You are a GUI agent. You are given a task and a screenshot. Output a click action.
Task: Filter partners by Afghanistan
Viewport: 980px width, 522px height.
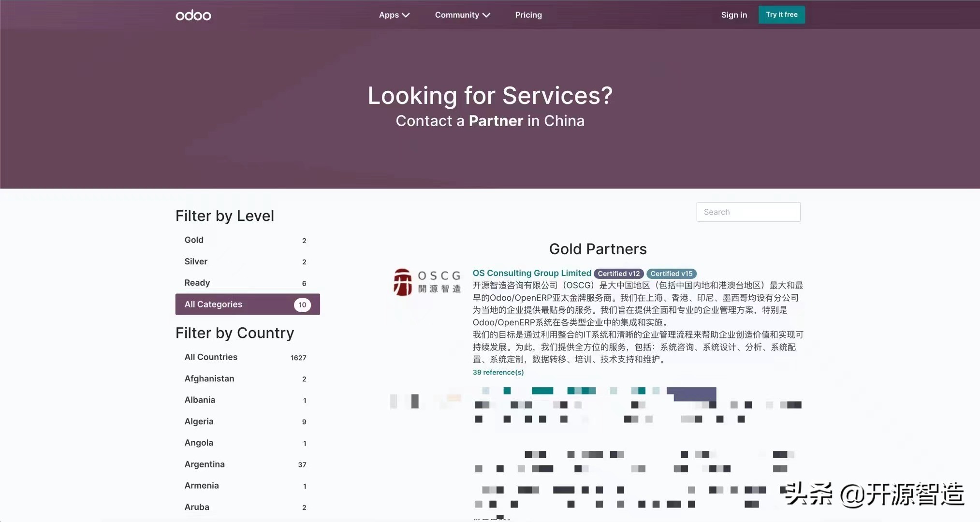pyautogui.click(x=247, y=378)
